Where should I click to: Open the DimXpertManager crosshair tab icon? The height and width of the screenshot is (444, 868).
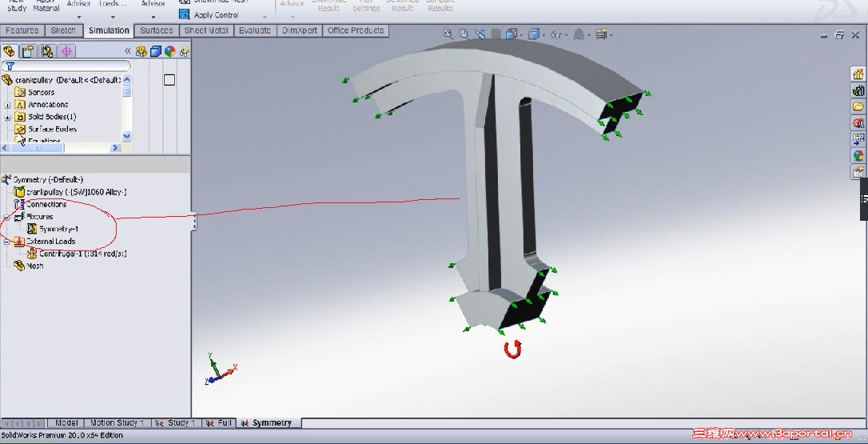(x=66, y=51)
